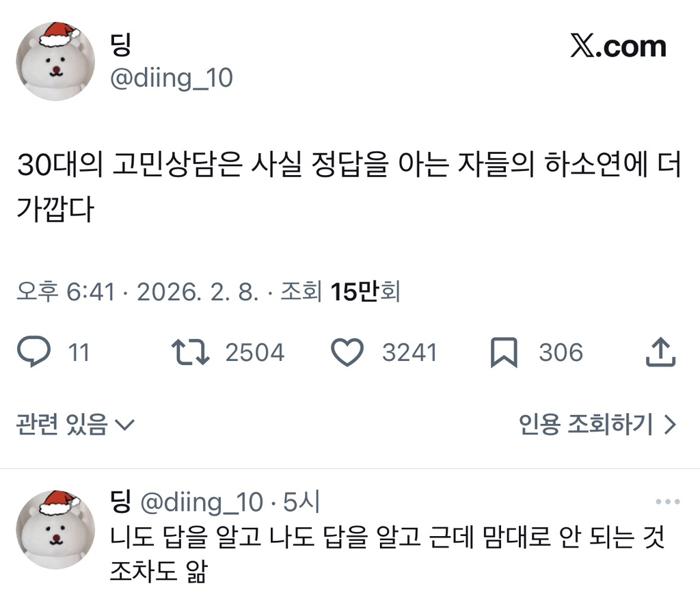Click the bookmark count 306
The image size is (700, 599).
pyautogui.click(x=561, y=352)
